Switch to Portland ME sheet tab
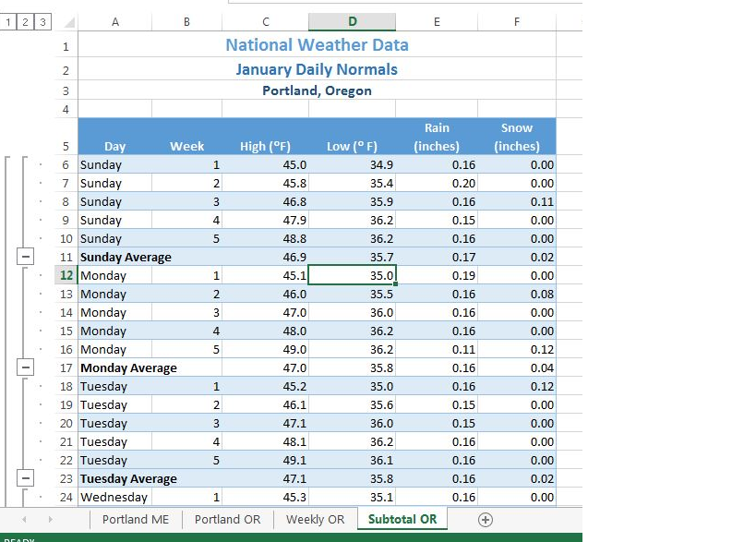The image size is (756, 542). (136, 519)
